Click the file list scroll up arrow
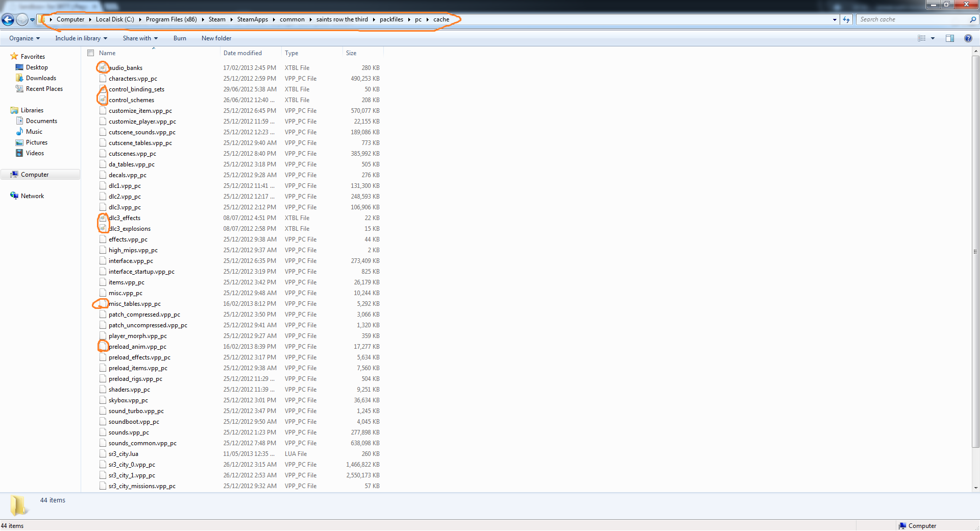The width and height of the screenshot is (980, 531). click(975, 52)
